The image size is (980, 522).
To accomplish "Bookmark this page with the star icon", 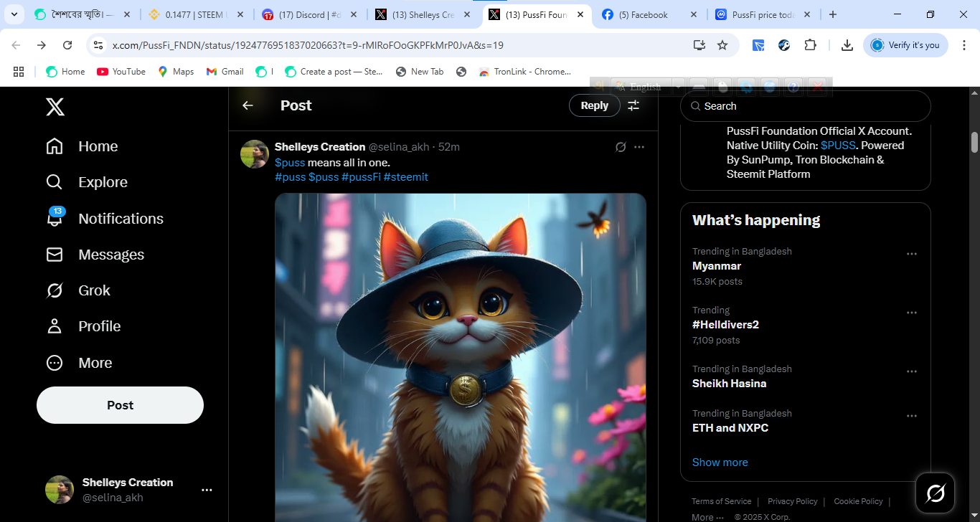I will click(722, 45).
